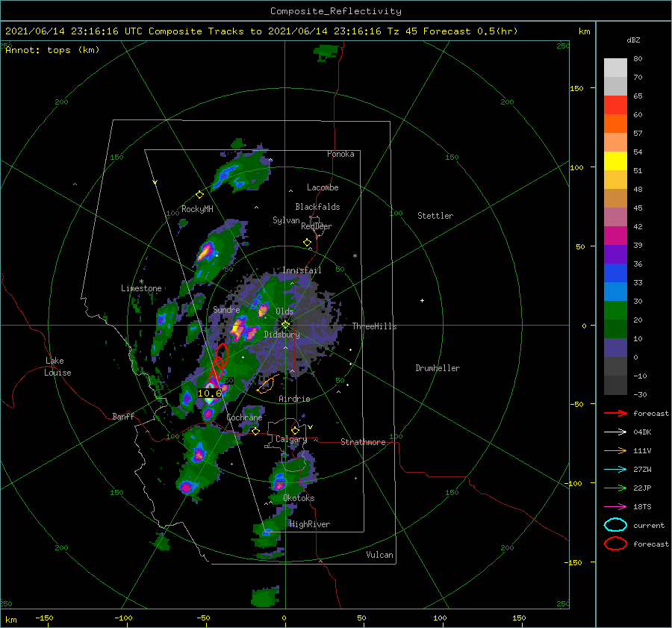Screen dimensions: 672x628
Task: Click the Lacombe town label
Action: click(x=323, y=187)
